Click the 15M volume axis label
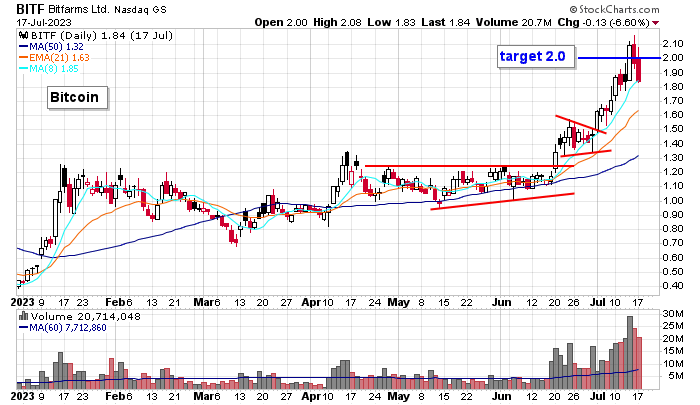This screenshot has height=405, width=700. pos(673,351)
